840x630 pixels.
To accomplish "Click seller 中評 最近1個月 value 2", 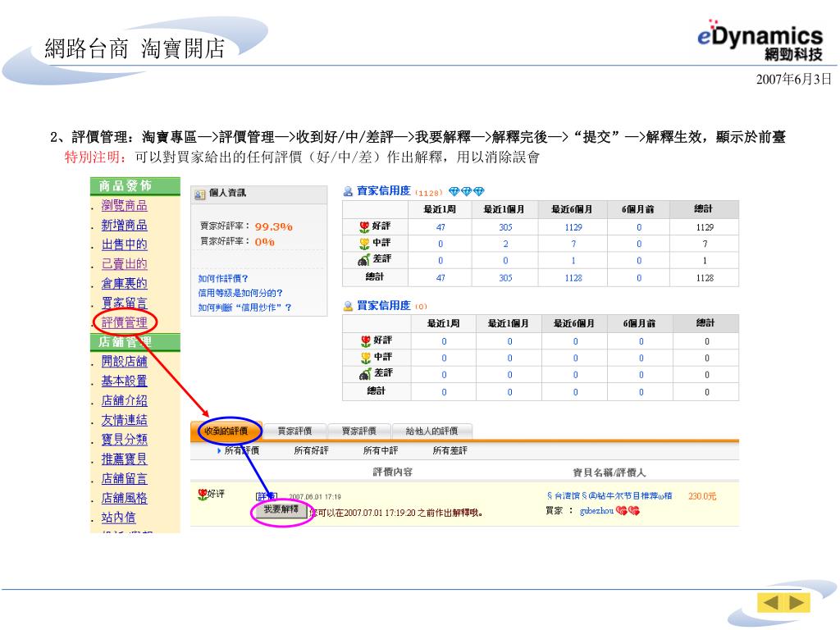I will 505,244.
